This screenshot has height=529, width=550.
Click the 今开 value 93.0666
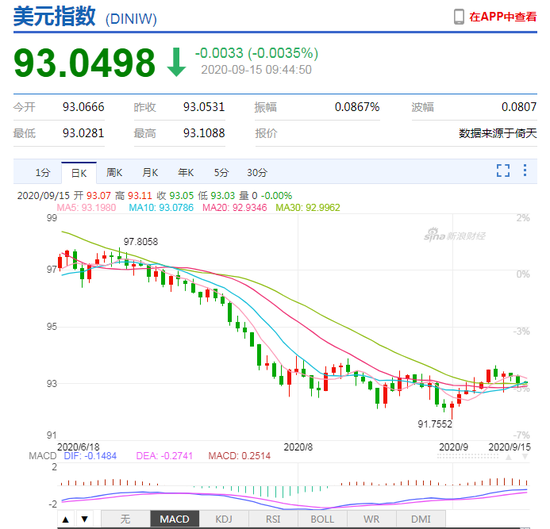(x=83, y=107)
